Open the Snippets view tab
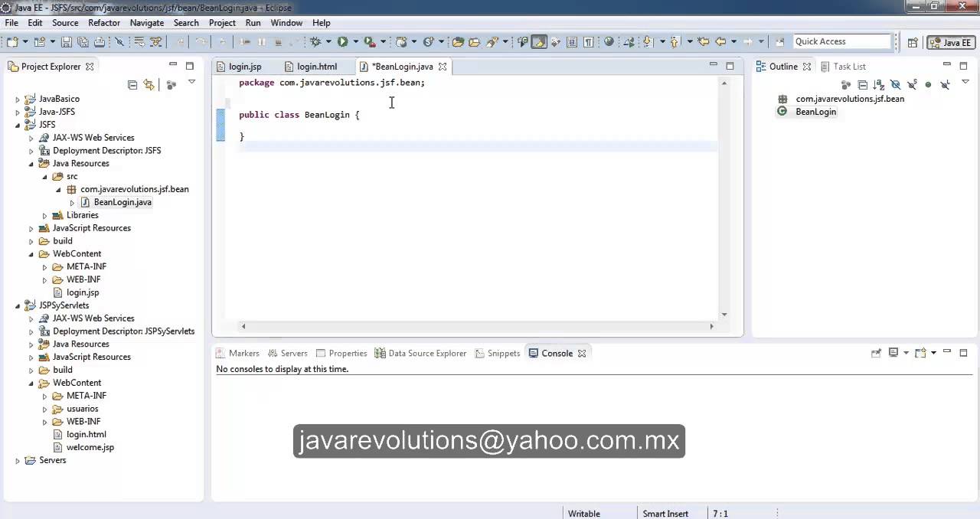This screenshot has width=980, height=519. click(x=498, y=353)
